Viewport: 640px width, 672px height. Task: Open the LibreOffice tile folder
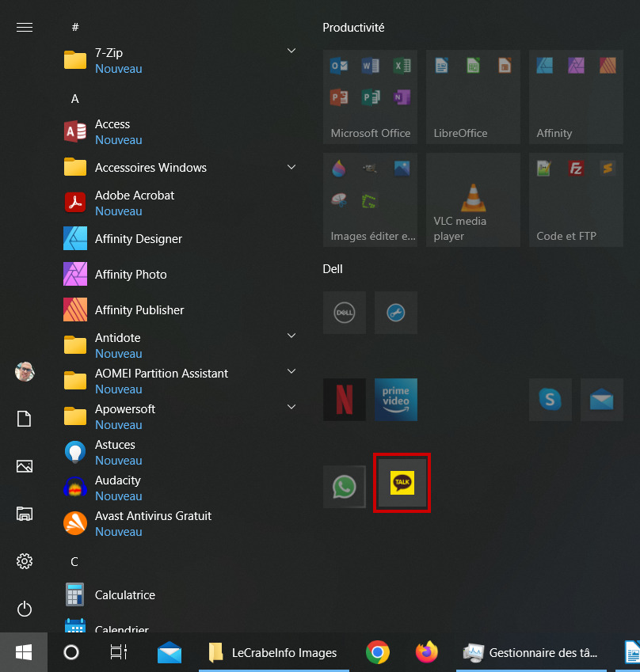pos(473,97)
